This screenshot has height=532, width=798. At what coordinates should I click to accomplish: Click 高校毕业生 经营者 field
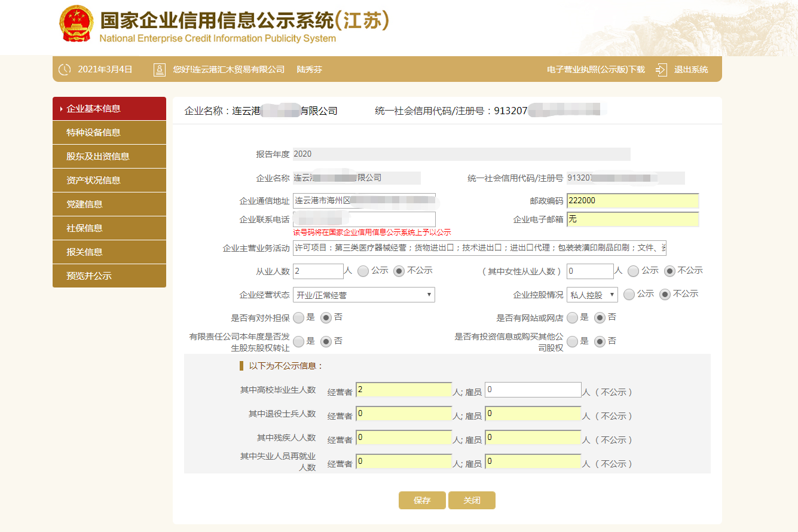403,390
